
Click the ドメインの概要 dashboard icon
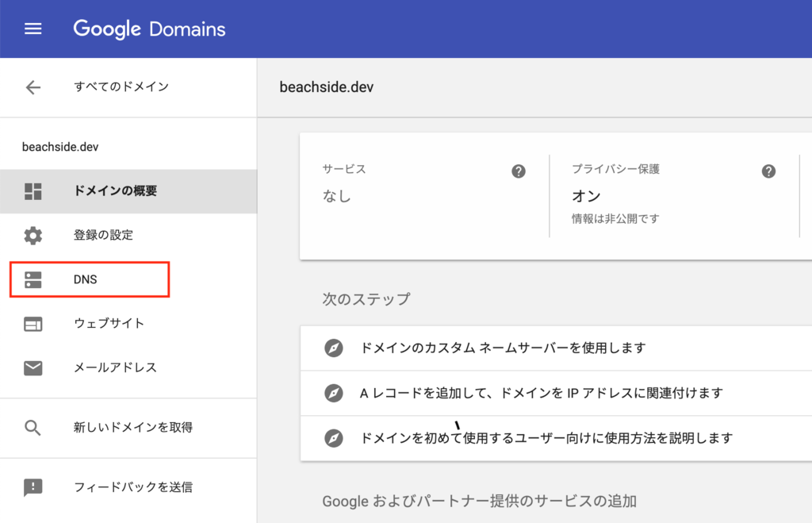[33, 191]
